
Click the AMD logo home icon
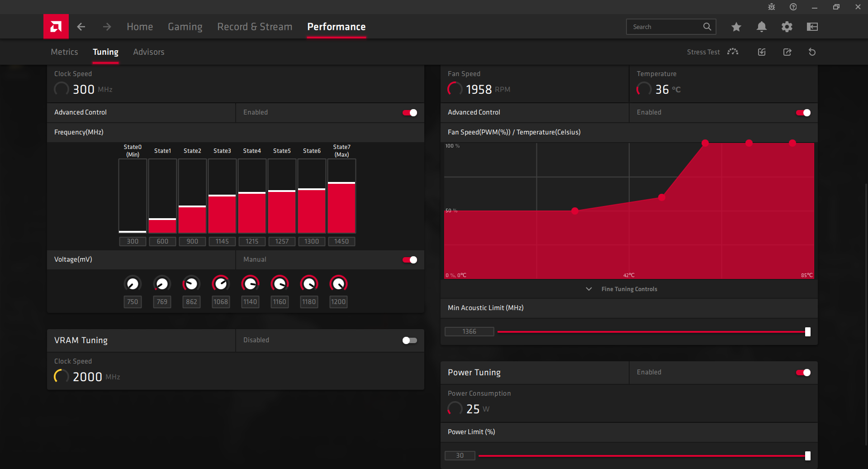(56, 27)
